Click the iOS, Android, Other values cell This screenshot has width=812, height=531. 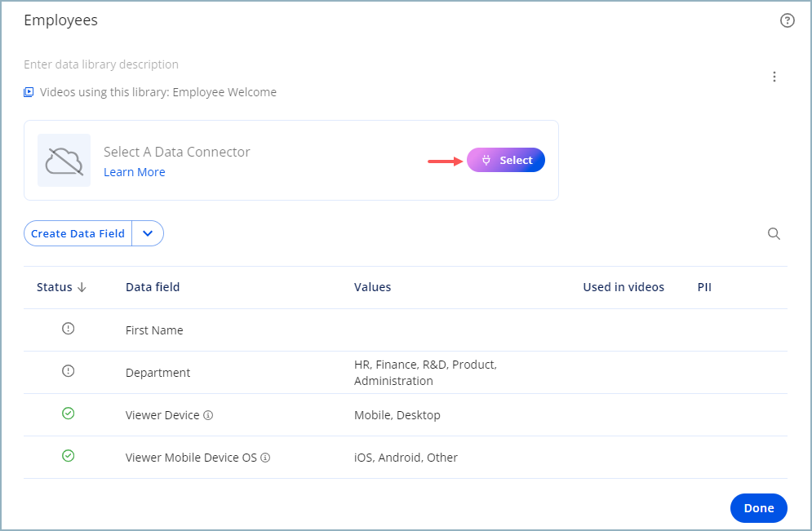pos(406,458)
